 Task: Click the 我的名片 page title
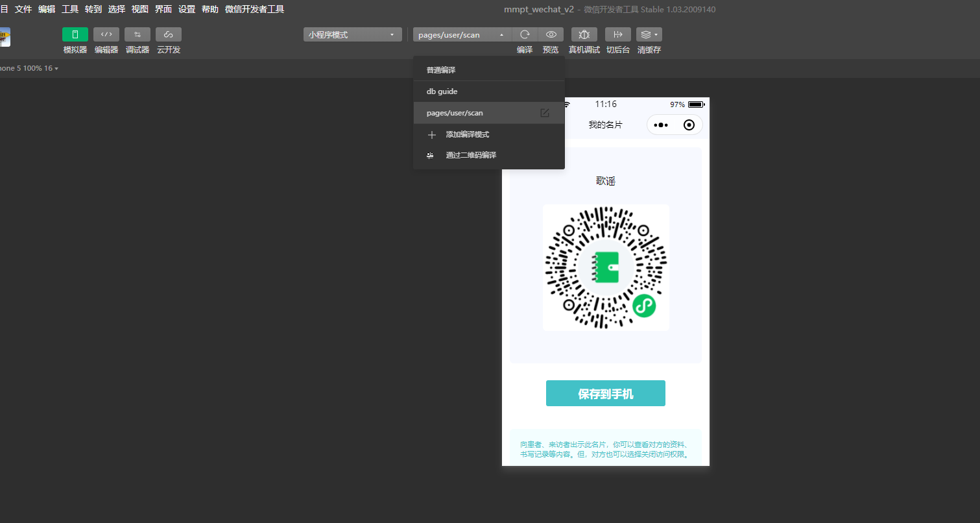605,125
